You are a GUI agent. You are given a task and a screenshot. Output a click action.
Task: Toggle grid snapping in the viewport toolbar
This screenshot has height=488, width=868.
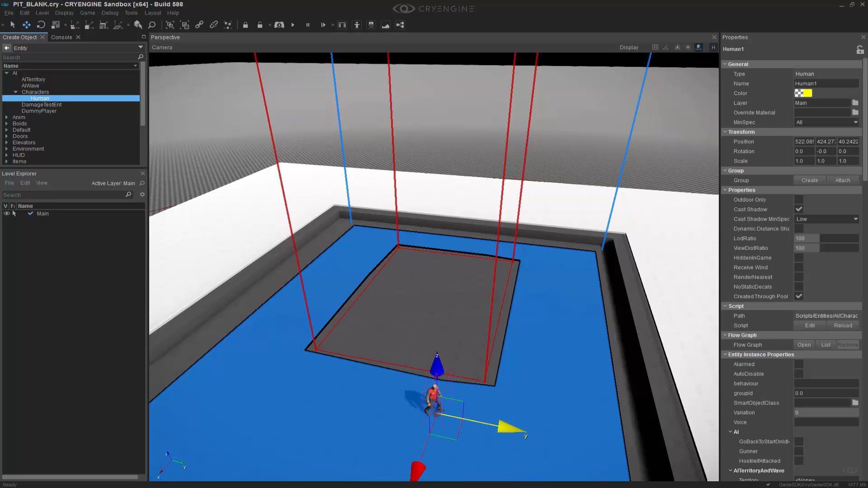tap(655, 47)
